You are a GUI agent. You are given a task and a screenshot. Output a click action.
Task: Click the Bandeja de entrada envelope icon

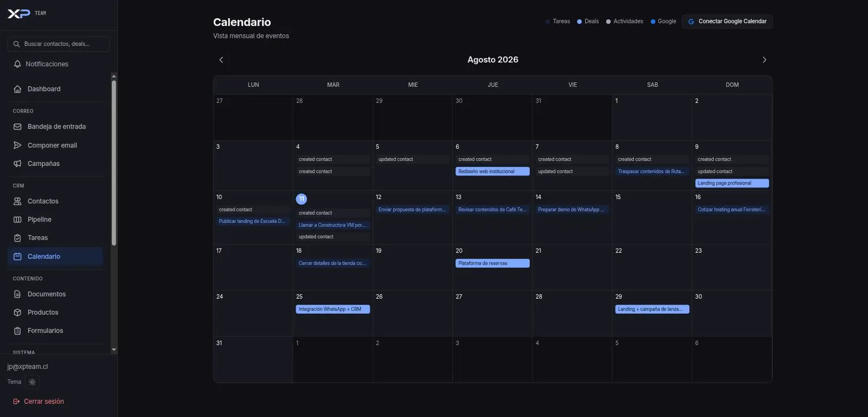(18, 127)
